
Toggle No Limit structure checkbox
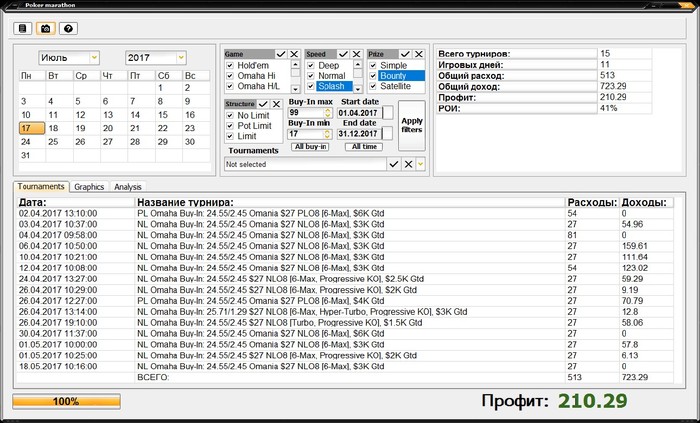pos(230,116)
